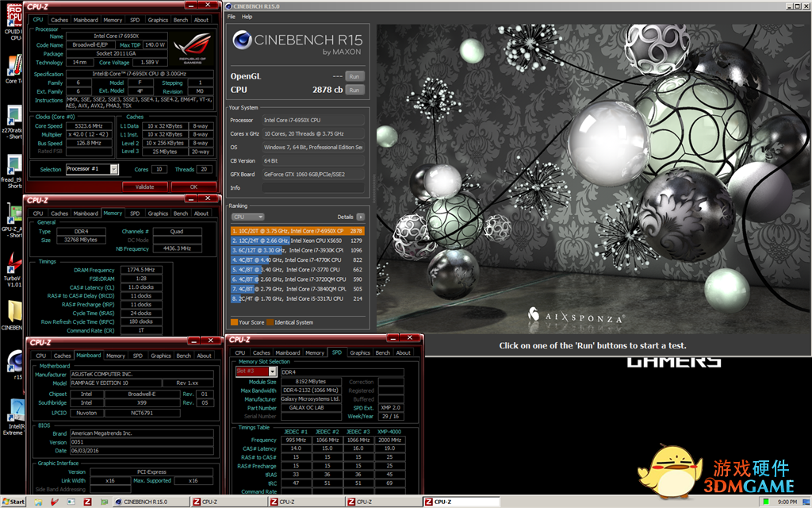Click the Details arrow in Ranking panel
This screenshot has width=812, height=508.
coord(360,217)
